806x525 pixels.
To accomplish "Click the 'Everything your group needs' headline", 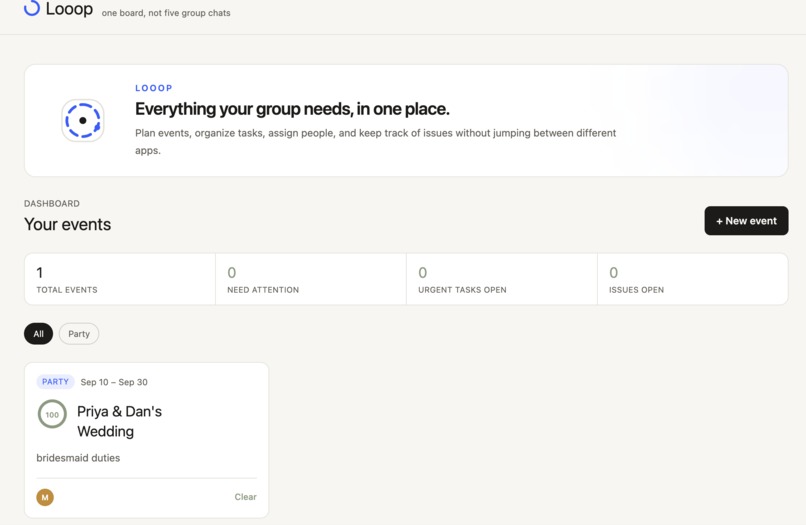I will pos(292,109).
